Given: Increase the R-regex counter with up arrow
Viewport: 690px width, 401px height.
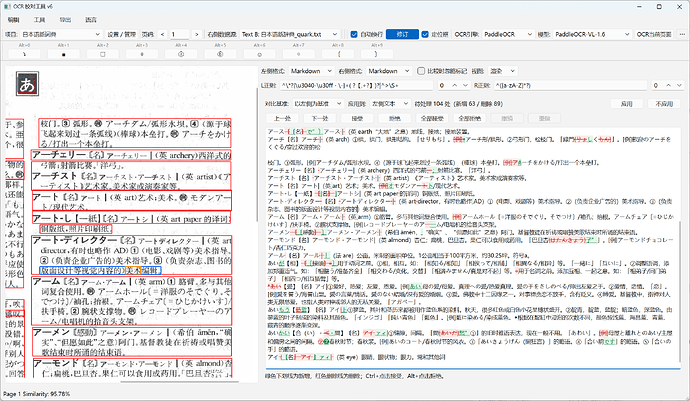Looking at the screenshot, I should tap(668, 85).
